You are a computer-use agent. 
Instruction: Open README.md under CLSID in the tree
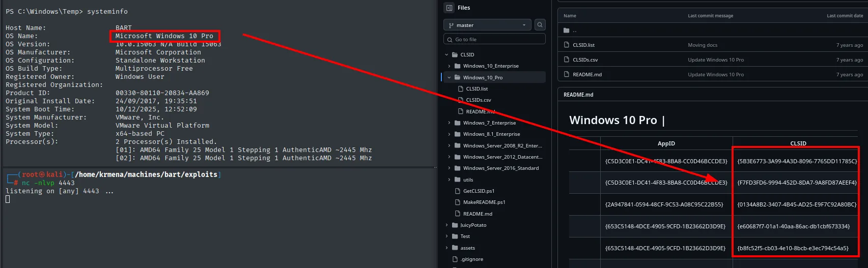click(x=478, y=214)
